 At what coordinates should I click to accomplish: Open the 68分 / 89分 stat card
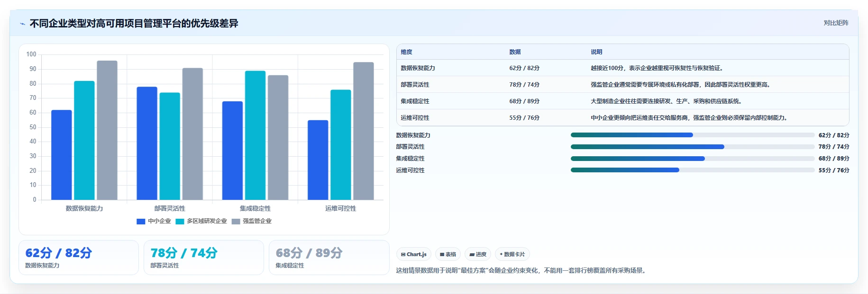click(329, 258)
